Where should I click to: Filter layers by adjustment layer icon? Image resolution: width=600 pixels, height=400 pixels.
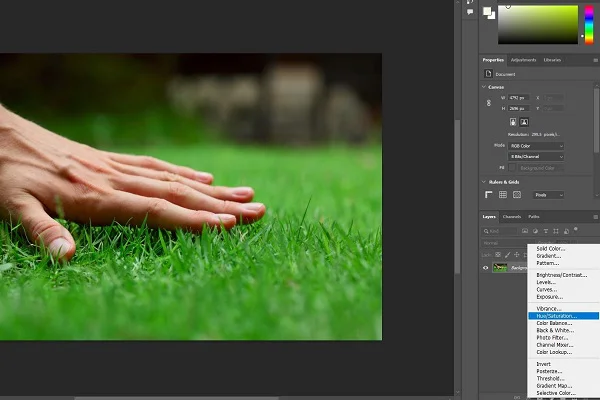click(x=535, y=231)
